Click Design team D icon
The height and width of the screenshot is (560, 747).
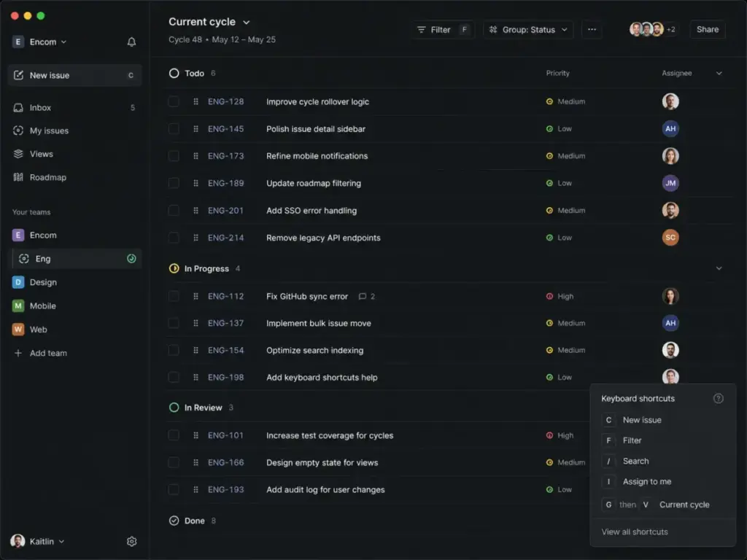tap(18, 282)
